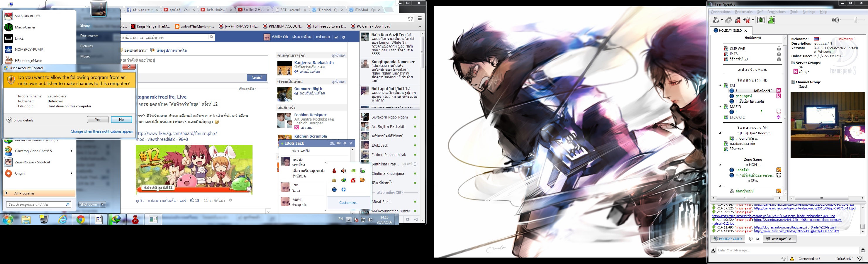Click the Safely Remove Hardware icon in tray popup
868x264 pixels.
362,171
